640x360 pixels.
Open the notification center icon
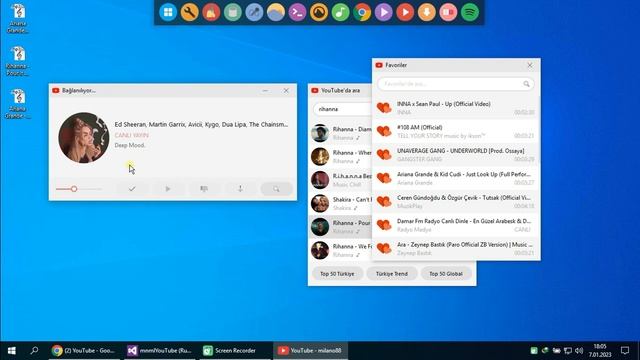click(625, 351)
